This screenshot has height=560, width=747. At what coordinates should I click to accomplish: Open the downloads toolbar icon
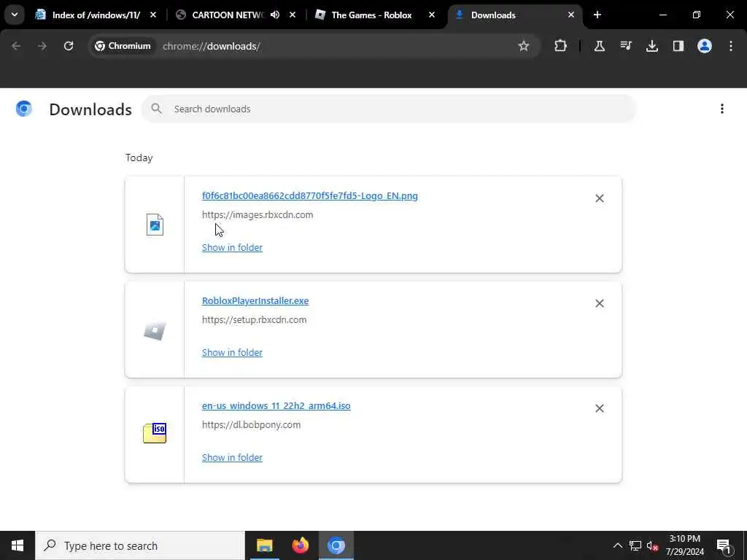[651, 46]
